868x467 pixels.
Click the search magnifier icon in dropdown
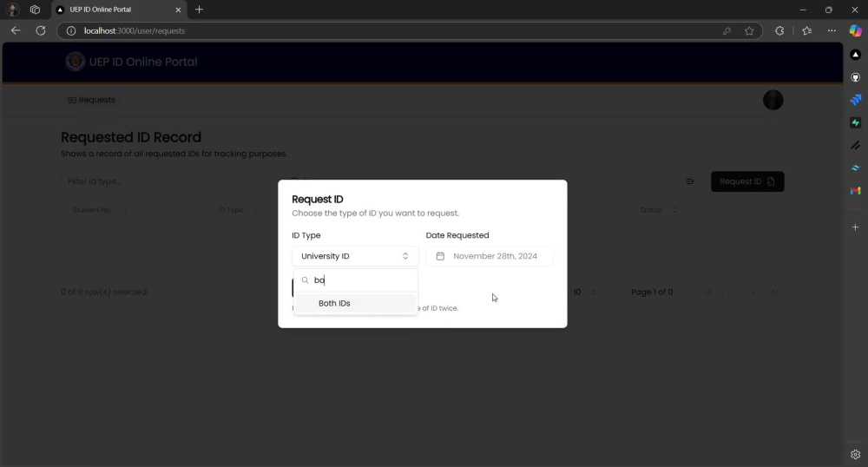click(305, 280)
